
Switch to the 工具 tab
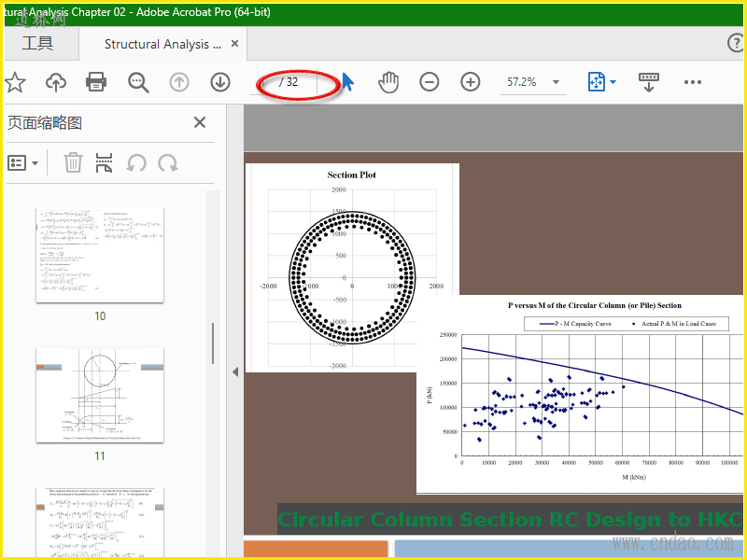click(38, 44)
